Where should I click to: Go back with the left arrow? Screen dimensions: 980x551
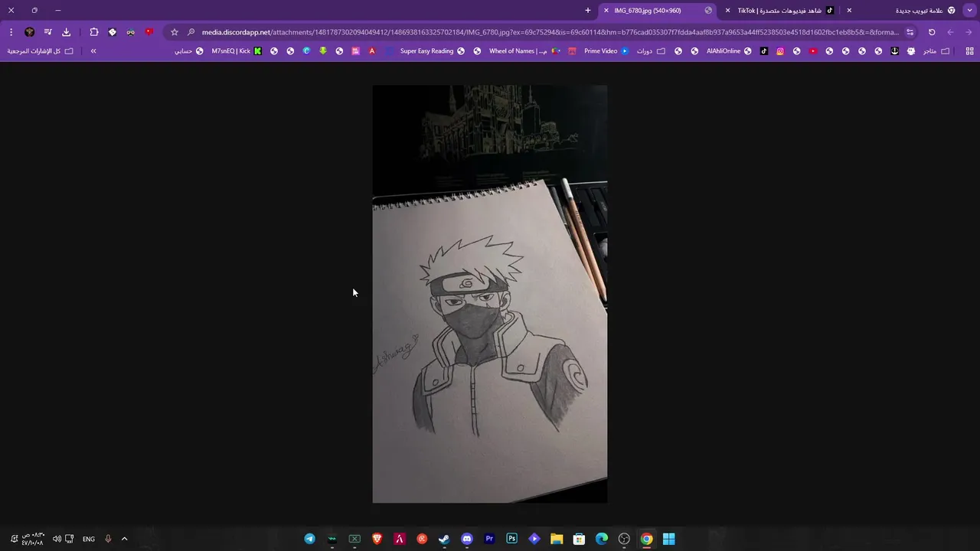point(950,32)
